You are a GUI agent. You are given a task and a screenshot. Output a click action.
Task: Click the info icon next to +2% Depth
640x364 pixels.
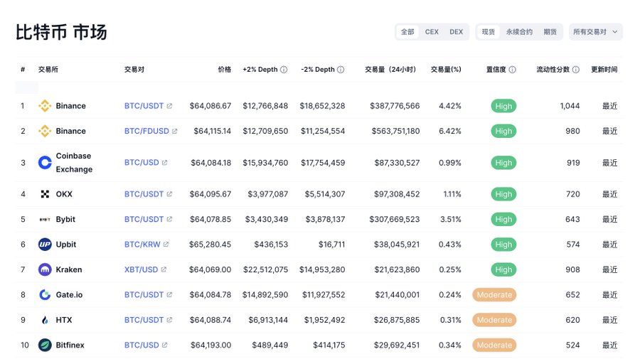[284, 70]
